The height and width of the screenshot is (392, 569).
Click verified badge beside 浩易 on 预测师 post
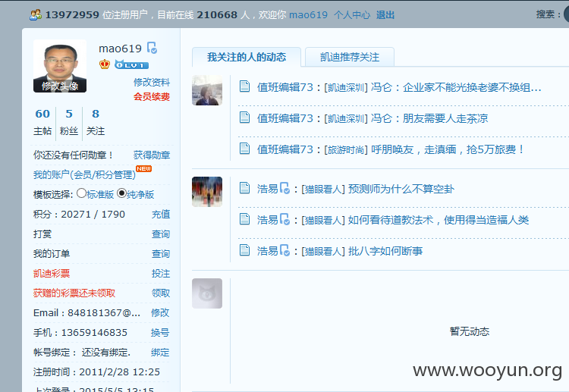pyautogui.click(x=284, y=188)
